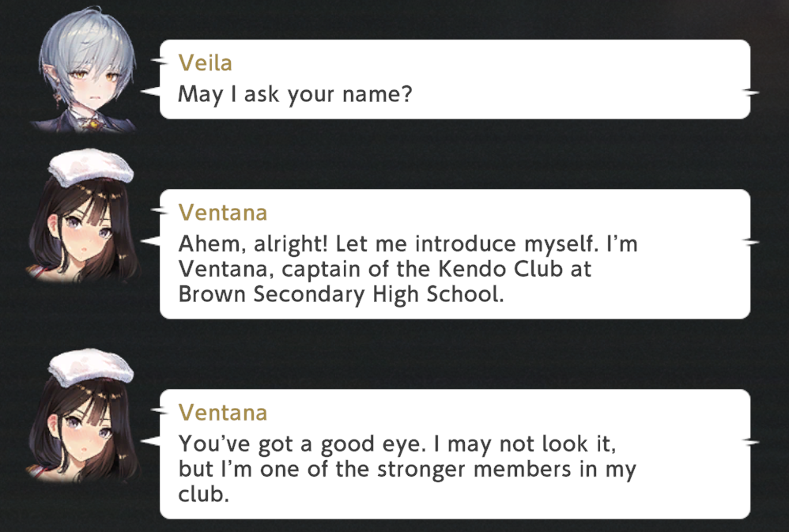Click the right edge notch of Veila's bubble
The image size is (789, 532).
[753, 92]
